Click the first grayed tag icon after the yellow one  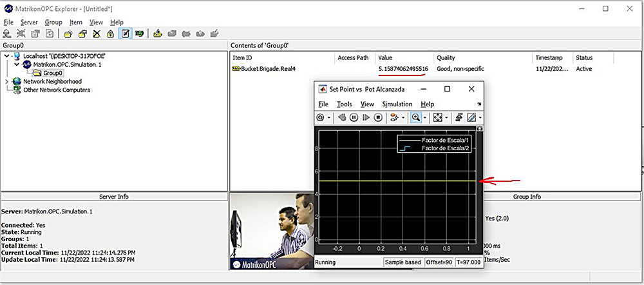tap(172, 34)
